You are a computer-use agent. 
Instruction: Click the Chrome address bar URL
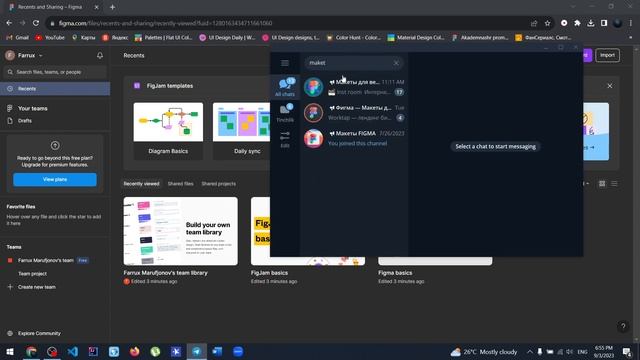[x=165, y=23]
